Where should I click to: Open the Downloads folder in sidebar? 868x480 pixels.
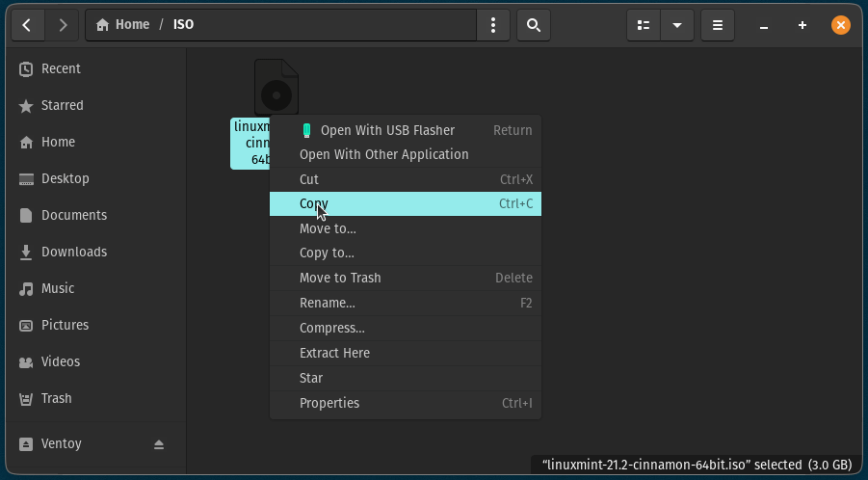(x=73, y=252)
